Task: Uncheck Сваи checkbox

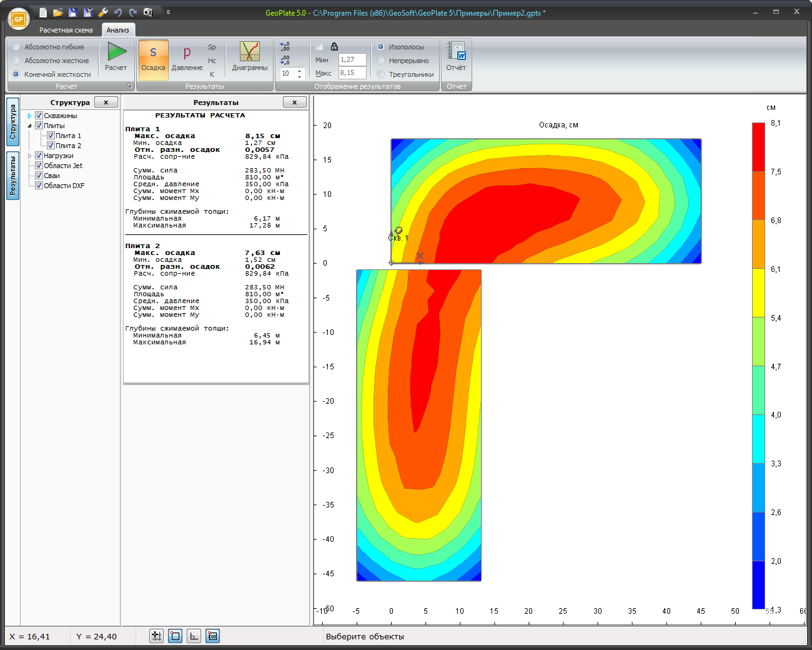Action: click(39, 176)
